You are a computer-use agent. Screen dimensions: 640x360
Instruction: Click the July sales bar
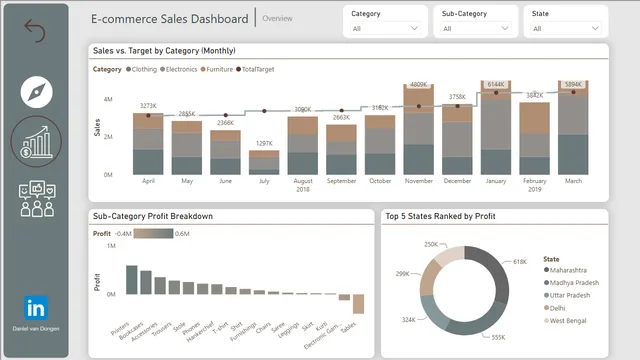264,162
